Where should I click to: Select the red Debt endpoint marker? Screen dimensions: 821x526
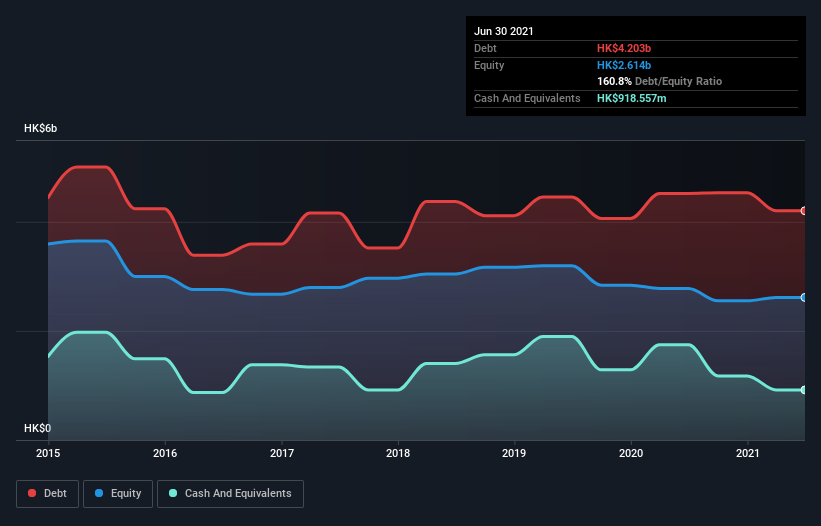(x=804, y=211)
